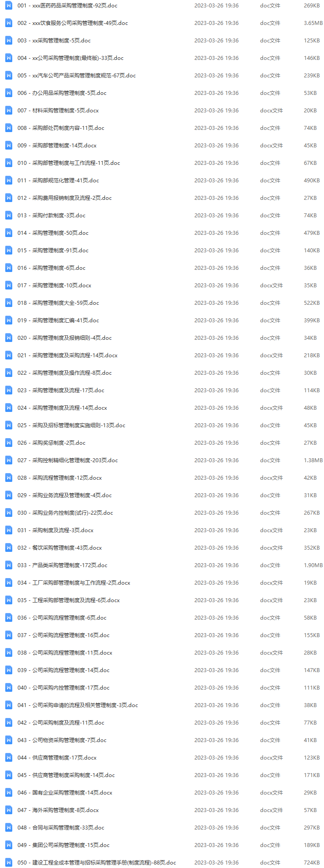Open 030 采购业务内控制度(试行)-22页.doc
This screenshot has height=868, width=324.
click(65, 513)
